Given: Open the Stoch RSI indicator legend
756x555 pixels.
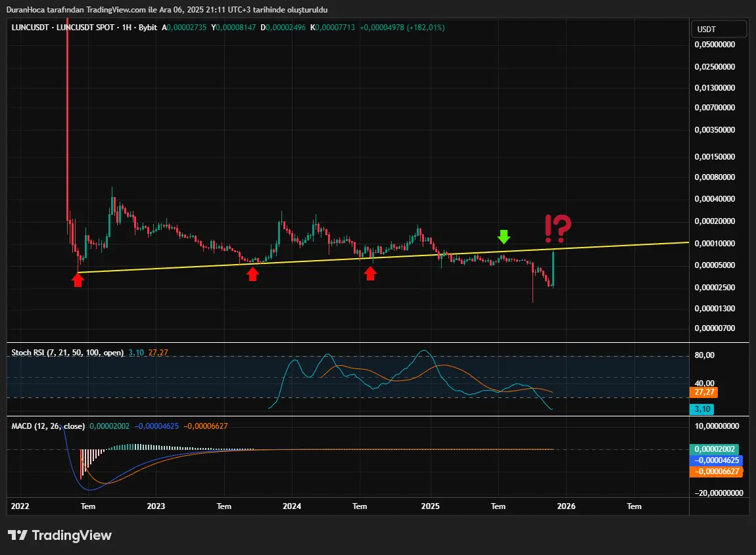Looking at the screenshot, I should pyautogui.click(x=68, y=353).
